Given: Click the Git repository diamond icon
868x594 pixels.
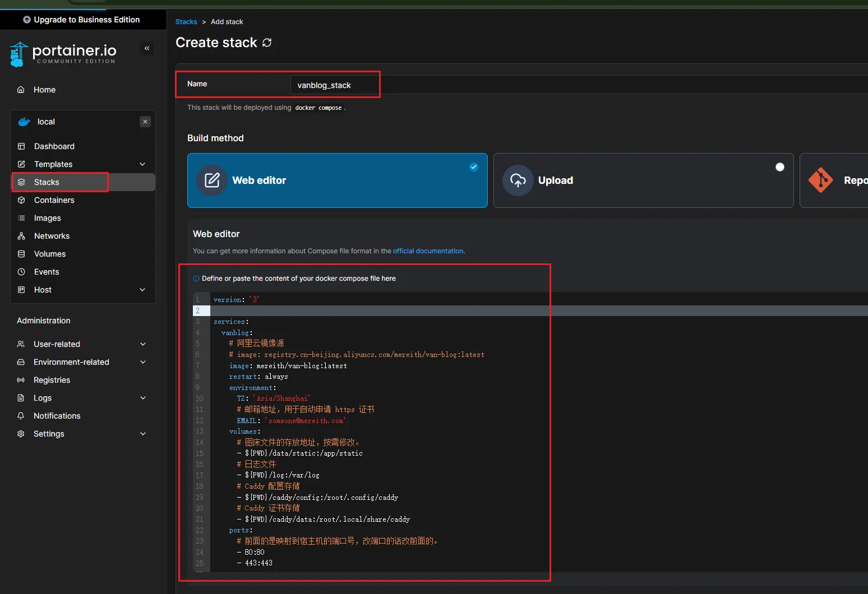Looking at the screenshot, I should (x=820, y=180).
